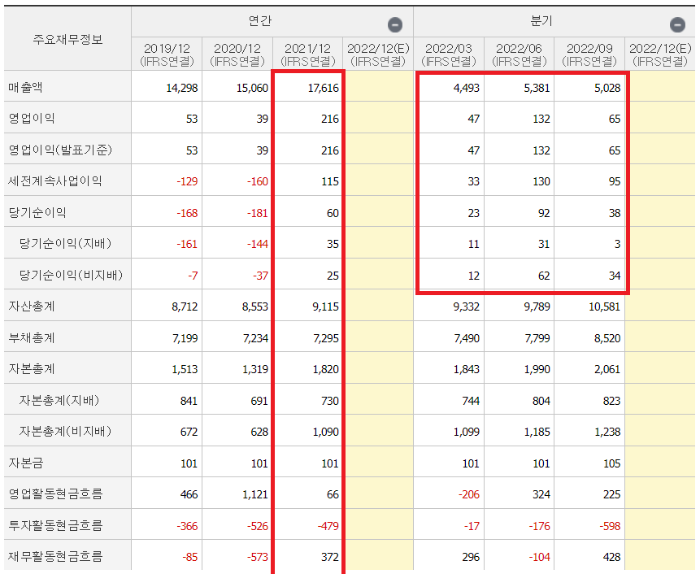Click the 영업이익(발표기준) row label
This screenshot has height=574, width=700.
point(60,150)
